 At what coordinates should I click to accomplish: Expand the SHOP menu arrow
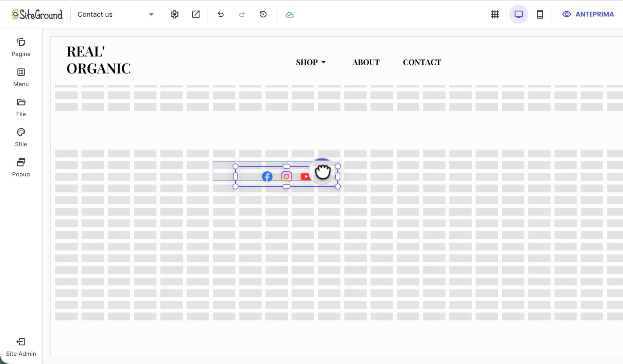coord(323,62)
